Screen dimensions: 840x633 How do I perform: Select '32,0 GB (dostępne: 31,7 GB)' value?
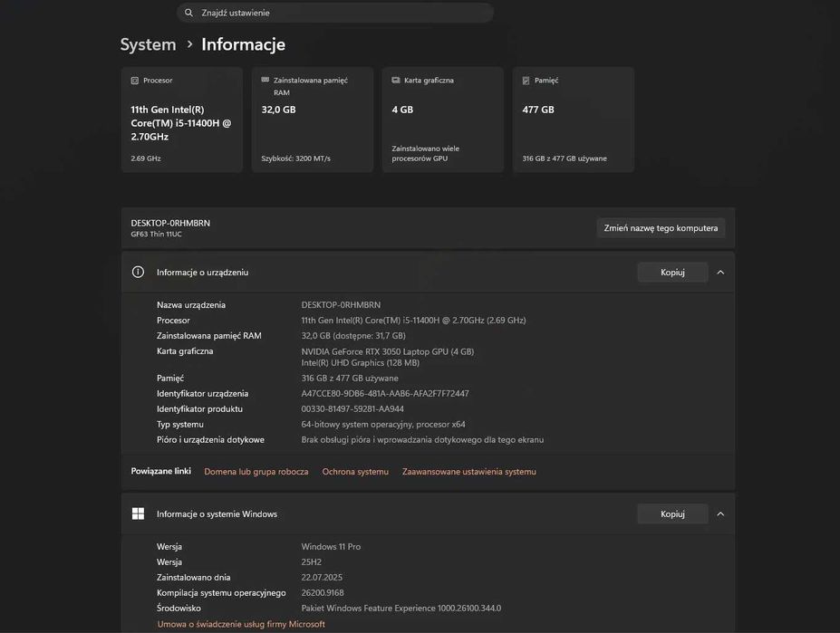(x=353, y=336)
